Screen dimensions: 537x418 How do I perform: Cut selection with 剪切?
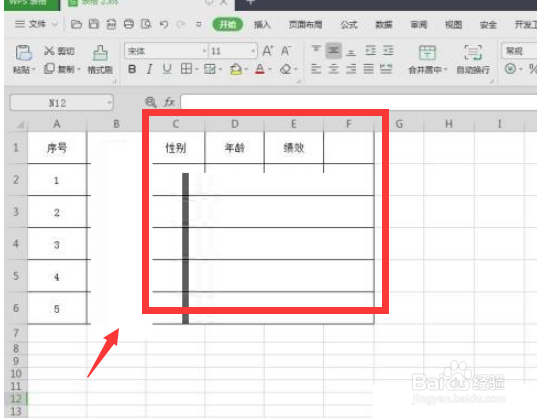click(59, 51)
